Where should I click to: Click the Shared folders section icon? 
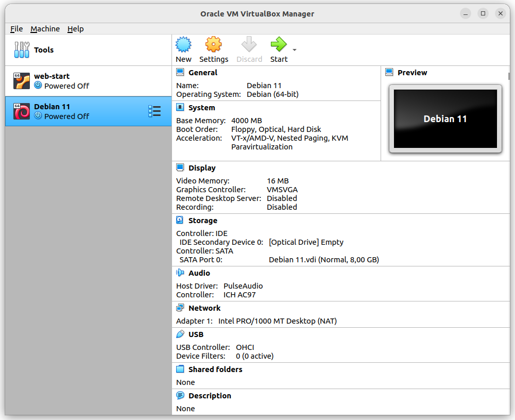[180, 369]
